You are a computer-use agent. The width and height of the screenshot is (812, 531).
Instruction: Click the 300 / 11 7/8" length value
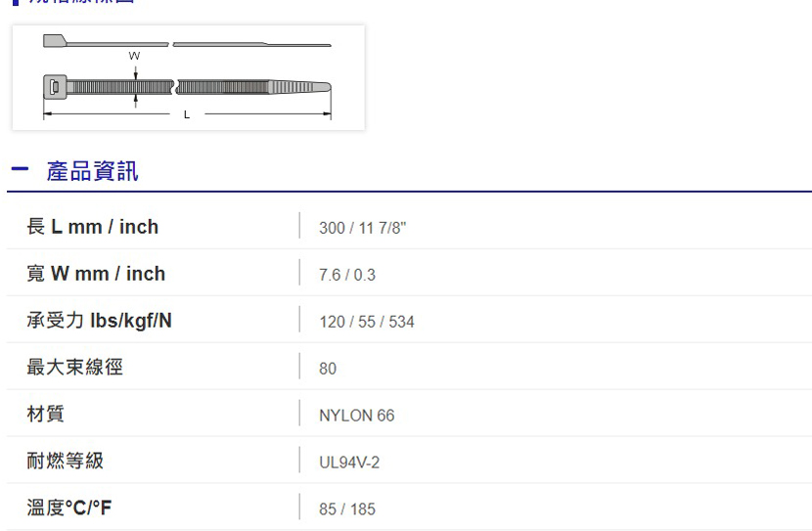[362, 228]
